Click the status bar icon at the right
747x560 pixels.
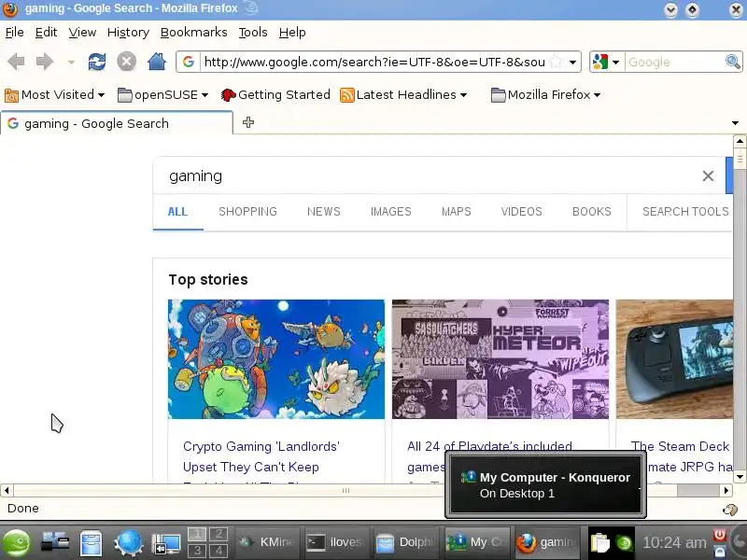[x=730, y=510]
